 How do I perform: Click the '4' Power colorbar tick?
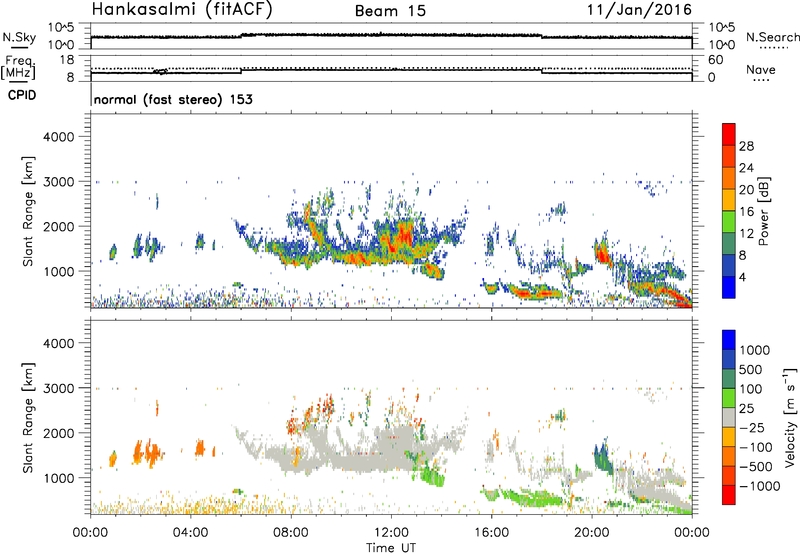[x=742, y=277]
